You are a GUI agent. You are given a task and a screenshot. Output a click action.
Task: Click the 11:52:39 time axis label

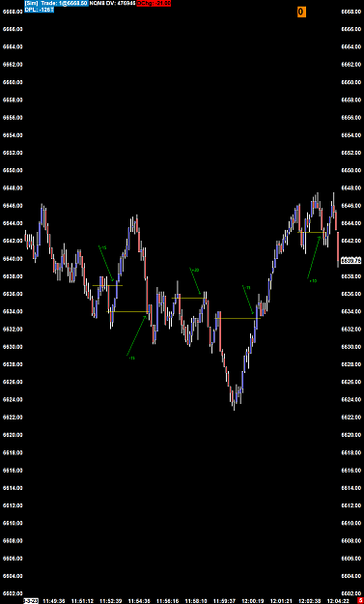coord(111,601)
